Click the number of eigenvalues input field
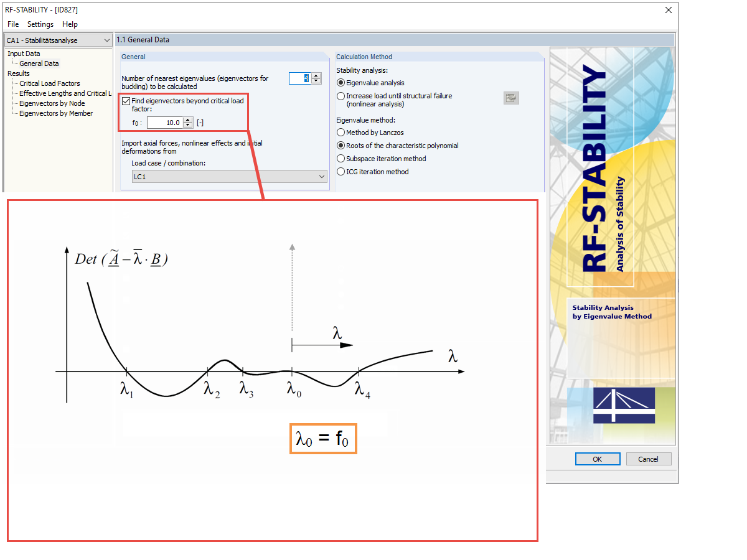The height and width of the screenshot is (560, 747). [x=301, y=78]
